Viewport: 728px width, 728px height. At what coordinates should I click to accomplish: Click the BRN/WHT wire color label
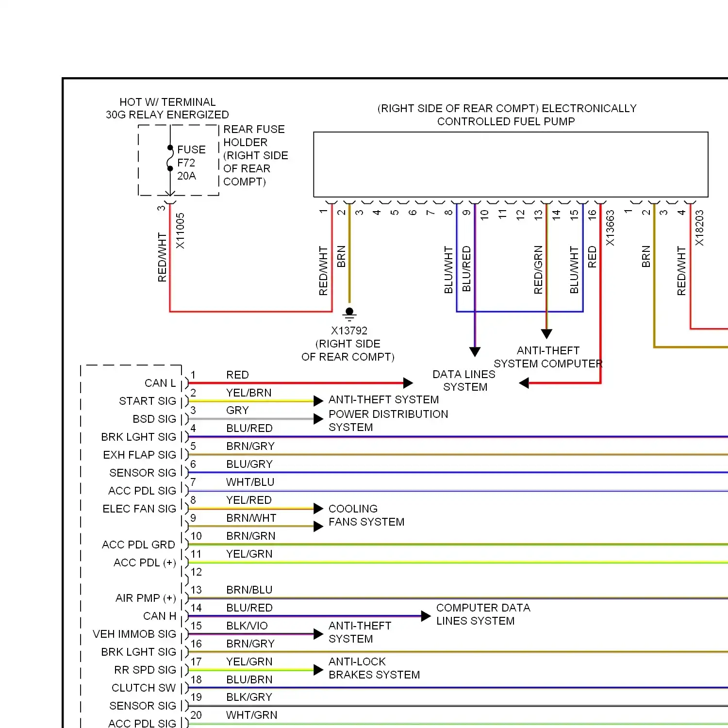point(251,518)
